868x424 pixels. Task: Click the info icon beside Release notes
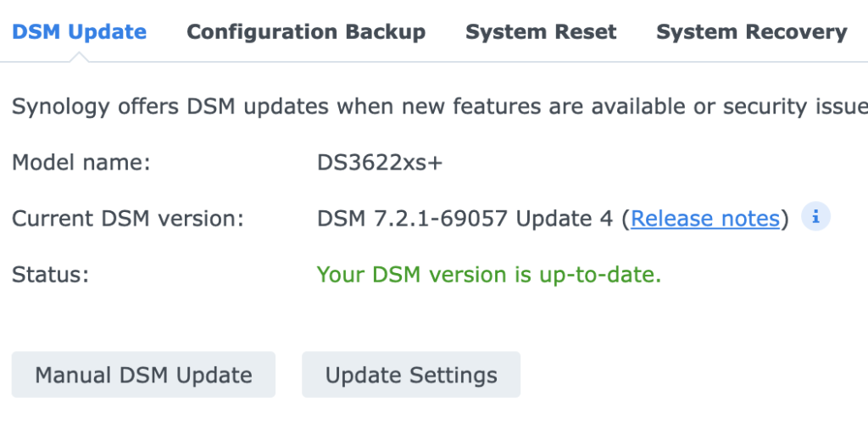pos(815,218)
